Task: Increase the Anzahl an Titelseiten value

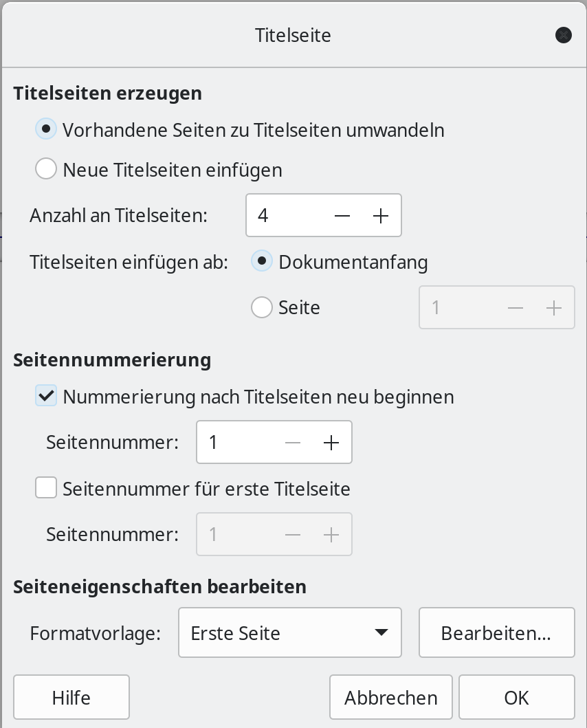Action: [381, 216]
